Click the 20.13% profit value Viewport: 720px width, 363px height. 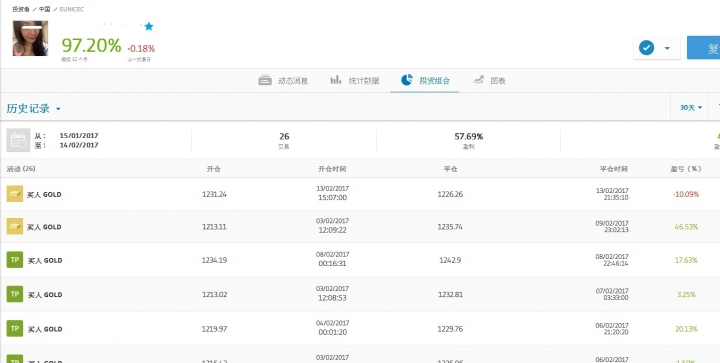pos(686,329)
